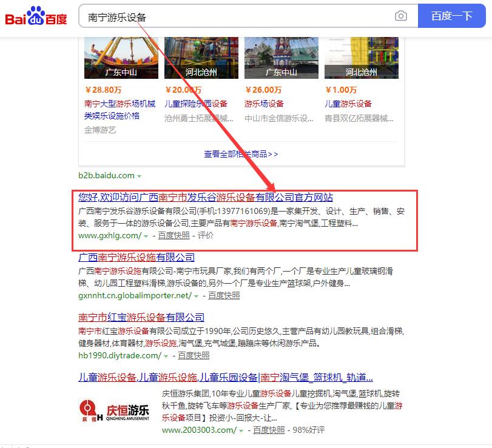Click URL text gxnnht.cn.globalimporter.net/

point(135,295)
